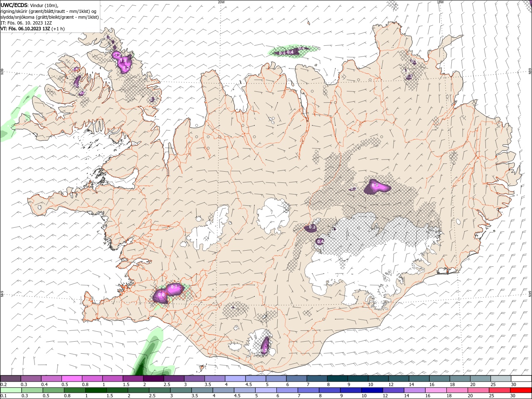
Task: Select the snow scale swatch between 14 and 16
Action: click(x=419, y=378)
